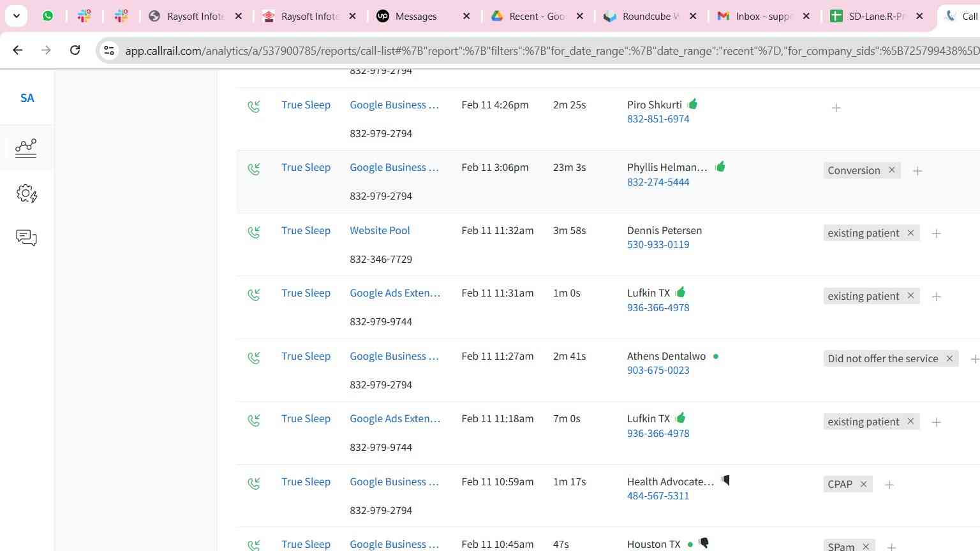This screenshot has width=980, height=551.
Task: Open the Settings gear sidebar icon
Action: (26, 193)
